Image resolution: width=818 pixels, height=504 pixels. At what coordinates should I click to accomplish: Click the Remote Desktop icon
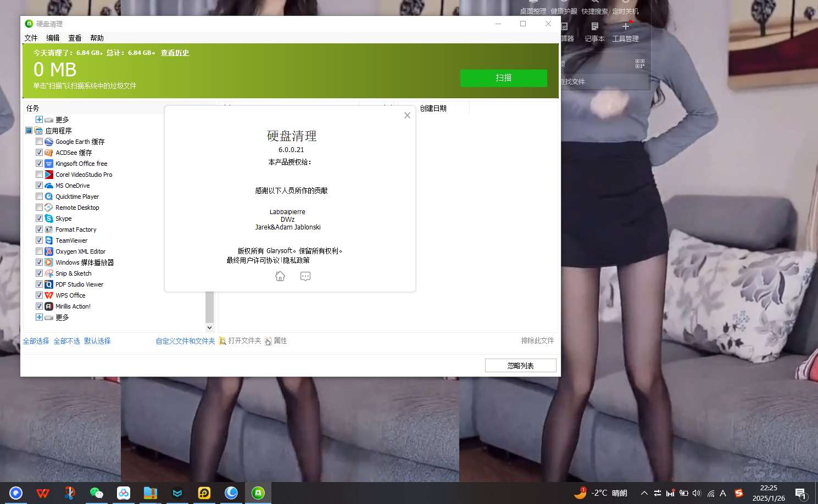(x=49, y=208)
